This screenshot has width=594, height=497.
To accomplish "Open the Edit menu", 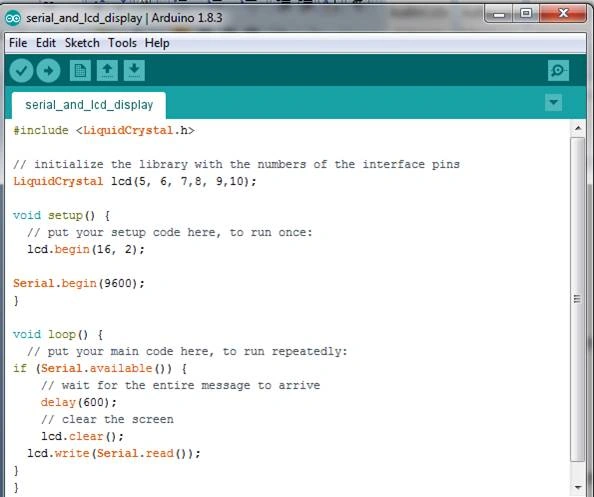I will 46,43.
